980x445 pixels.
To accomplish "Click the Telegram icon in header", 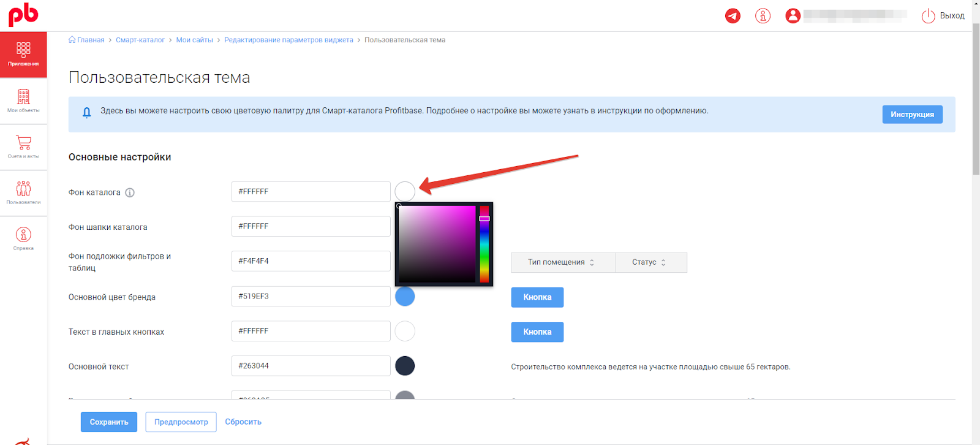I will (x=733, y=16).
